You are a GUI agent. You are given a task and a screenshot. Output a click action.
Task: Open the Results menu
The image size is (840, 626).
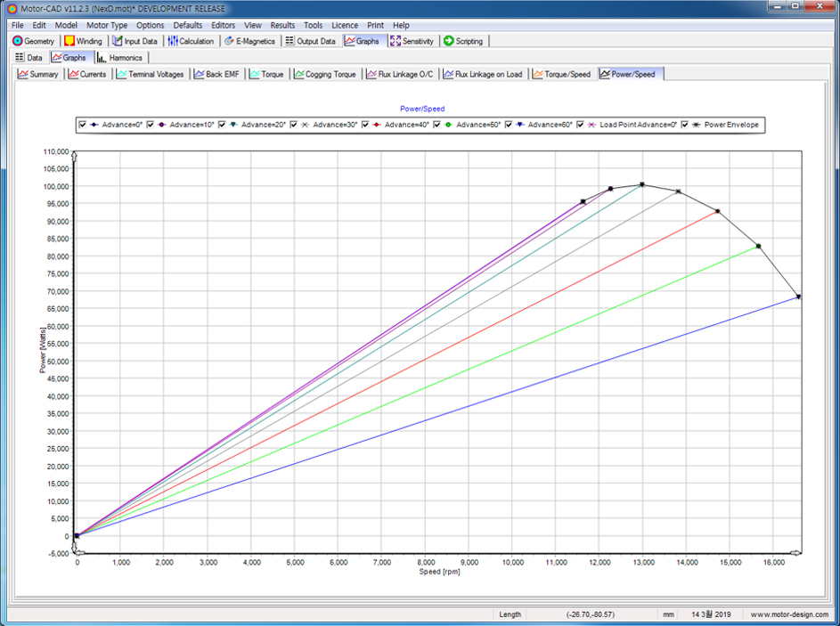point(282,25)
